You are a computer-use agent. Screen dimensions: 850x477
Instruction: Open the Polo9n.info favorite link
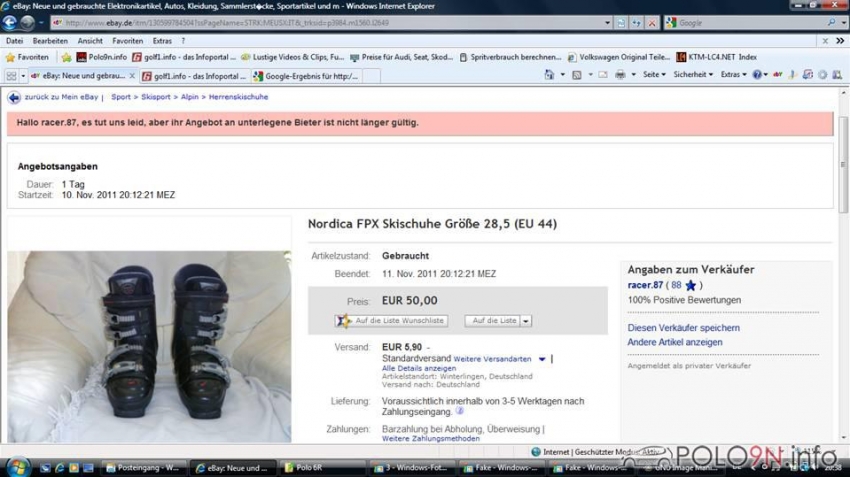tap(101, 57)
